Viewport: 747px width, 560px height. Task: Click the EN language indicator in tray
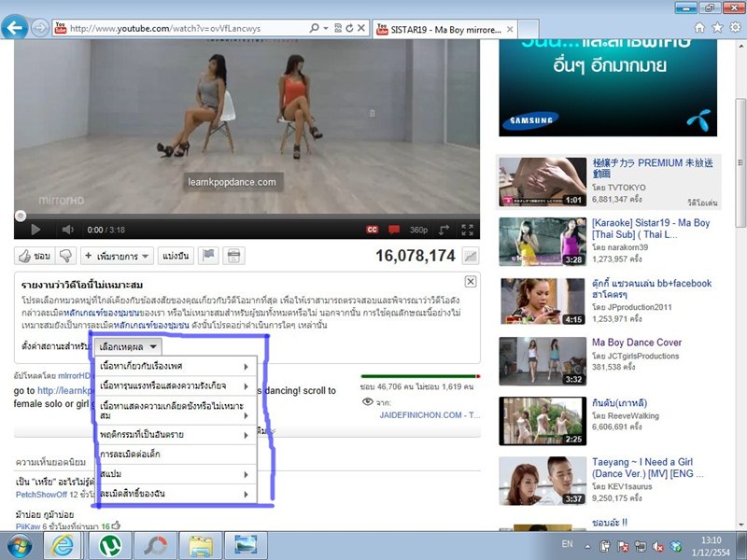pyautogui.click(x=567, y=544)
